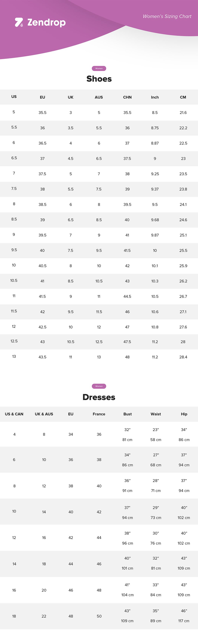The height and width of the screenshot is (644, 198).
Task: Click the CM column header
Action: pos(183,97)
